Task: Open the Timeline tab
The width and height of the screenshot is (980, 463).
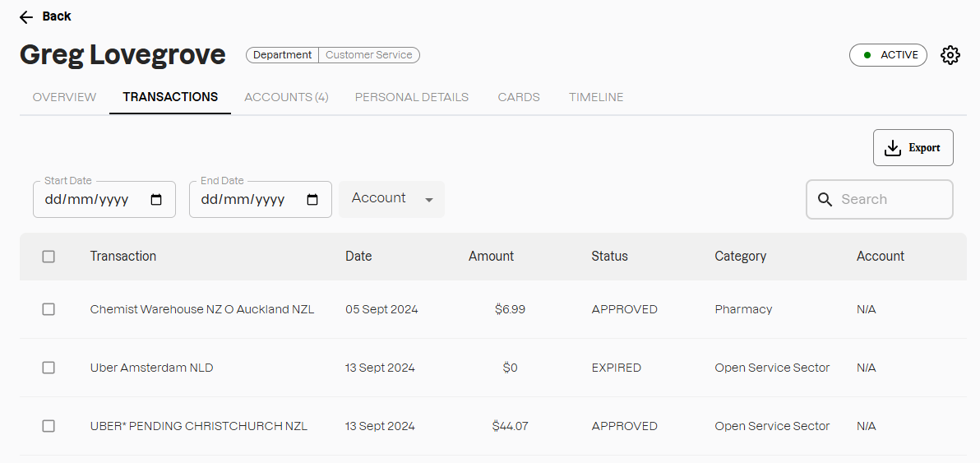Action: pos(596,97)
